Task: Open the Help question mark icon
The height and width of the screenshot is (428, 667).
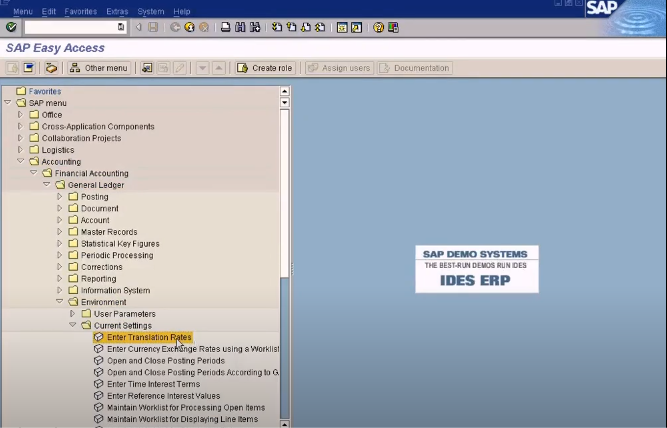Action: click(x=378, y=27)
